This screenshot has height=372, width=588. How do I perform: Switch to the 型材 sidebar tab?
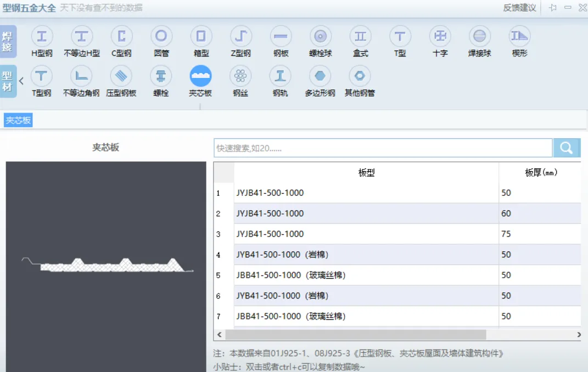[8, 80]
